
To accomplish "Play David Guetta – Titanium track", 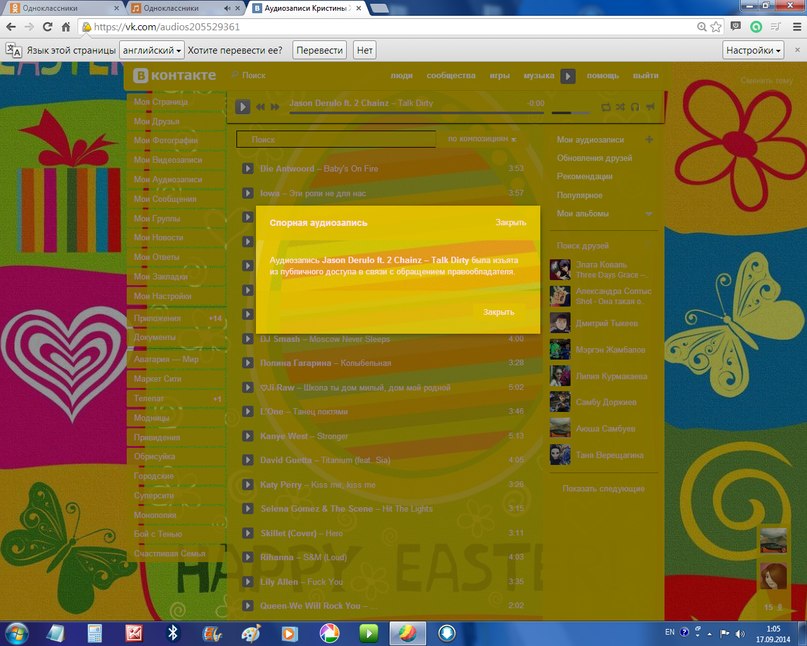I will [x=248, y=460].
